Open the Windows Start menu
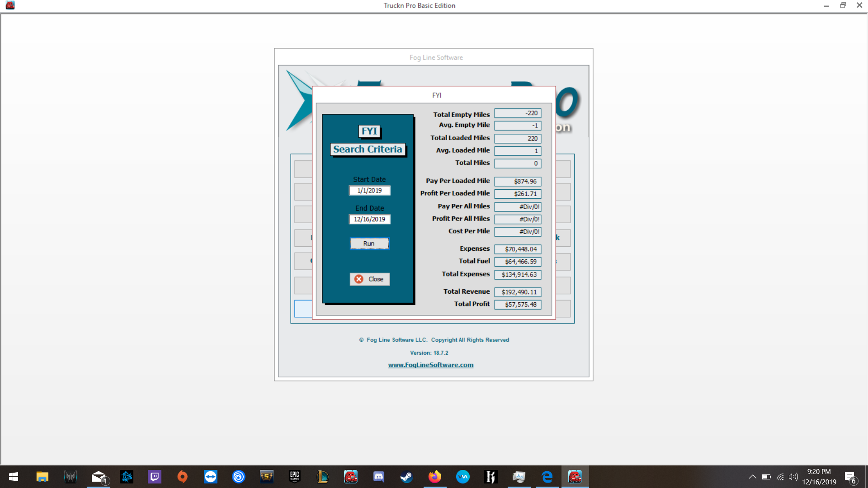 (x=14, y=477)
